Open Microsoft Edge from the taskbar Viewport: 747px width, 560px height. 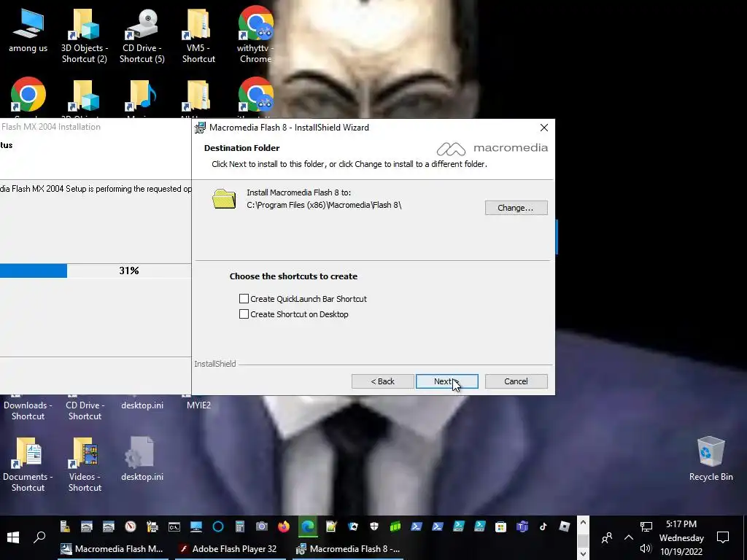pyautogui.click(x=308, y=526)
